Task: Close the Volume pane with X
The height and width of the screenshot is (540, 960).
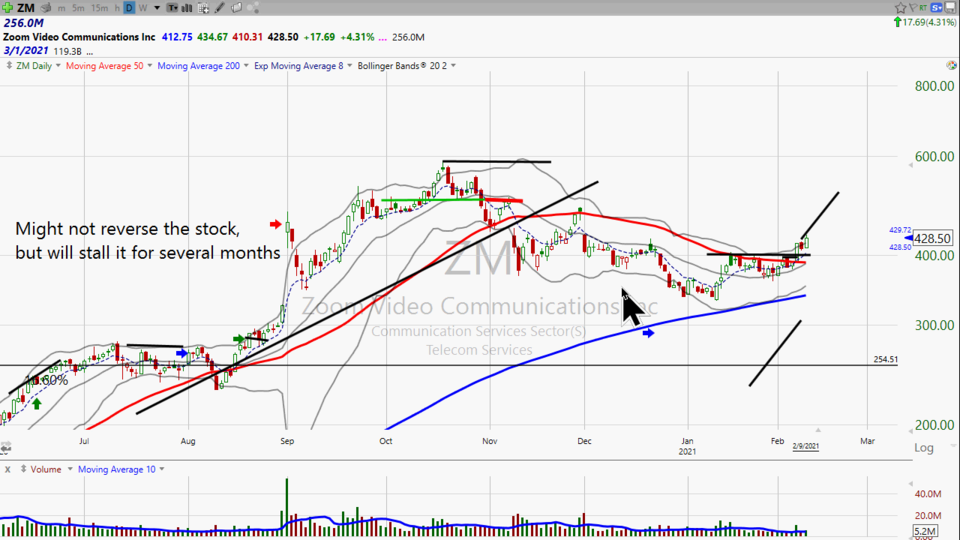Action: pos(7,470)
